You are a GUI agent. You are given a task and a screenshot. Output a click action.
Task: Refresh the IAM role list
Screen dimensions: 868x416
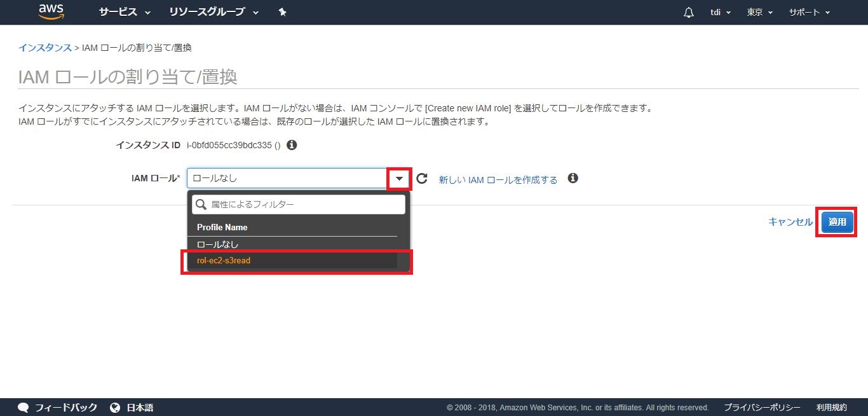click(x=422, y=179)
